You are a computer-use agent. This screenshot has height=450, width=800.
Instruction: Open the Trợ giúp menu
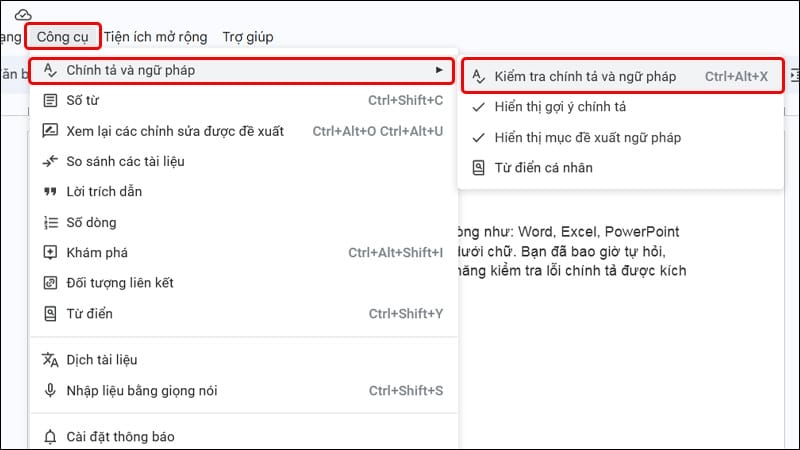[x=247, y=37]
